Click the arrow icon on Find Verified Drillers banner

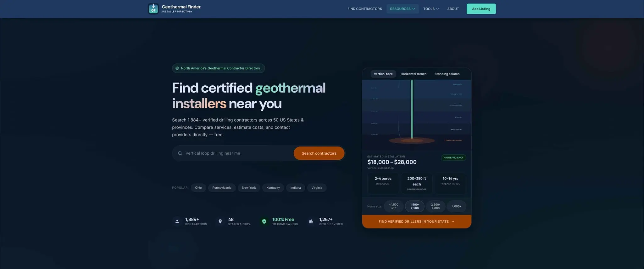453,221
